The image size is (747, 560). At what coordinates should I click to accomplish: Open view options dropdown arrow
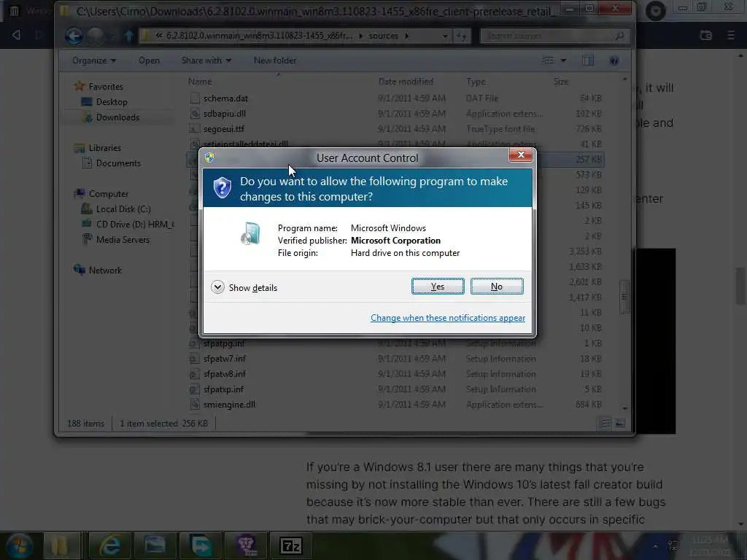click(564, 61)
